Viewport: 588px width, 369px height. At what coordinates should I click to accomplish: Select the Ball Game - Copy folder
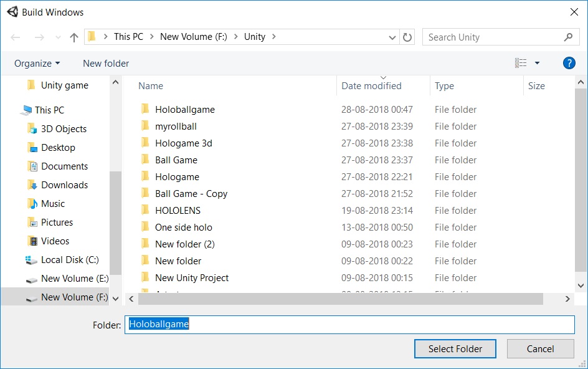click(x=191, y=194)
